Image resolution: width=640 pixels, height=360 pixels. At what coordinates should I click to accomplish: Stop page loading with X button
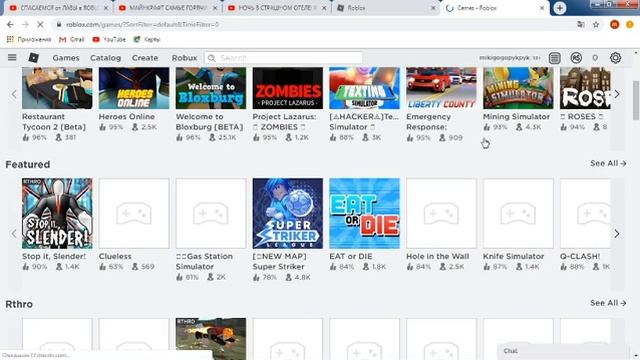tap(40, 24)
